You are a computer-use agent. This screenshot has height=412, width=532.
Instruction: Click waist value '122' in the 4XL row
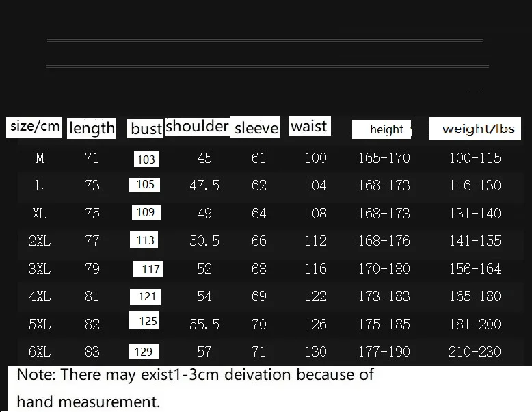coord(316,296)
